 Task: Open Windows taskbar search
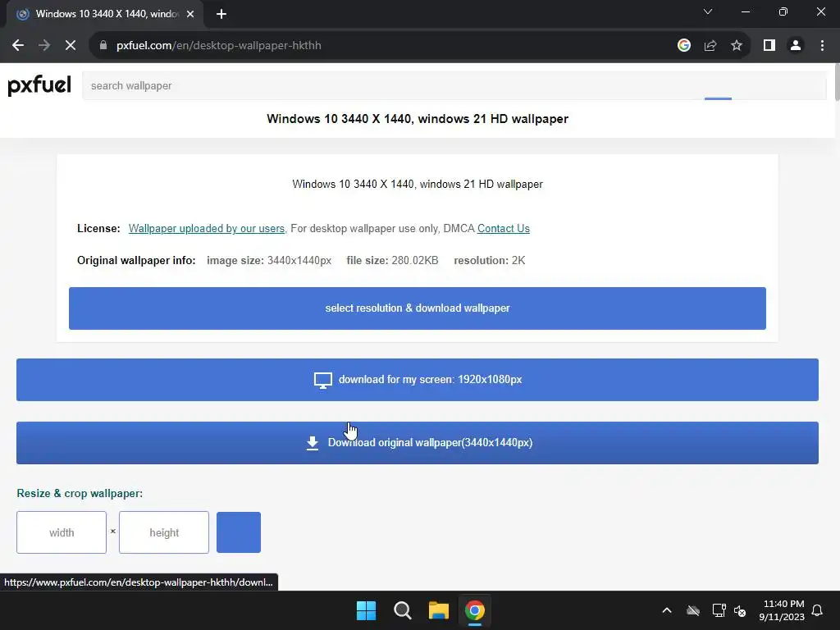pyautogui.click(x=402, y=610)
